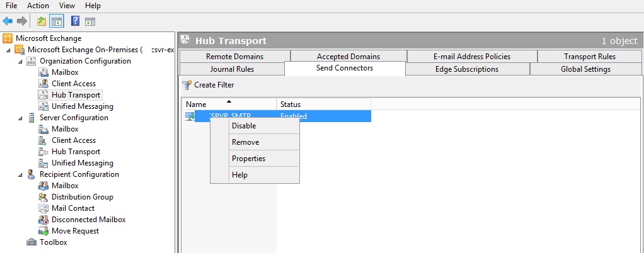
Task: Click the Mailbox icon under Organization Configuration
Action: coord(43,72)
